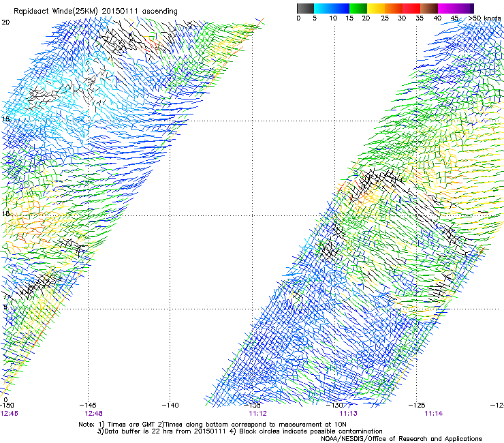504x443 pixels.
Task: Click the '-135' longitude label
Action: click(x=253, y=405)
